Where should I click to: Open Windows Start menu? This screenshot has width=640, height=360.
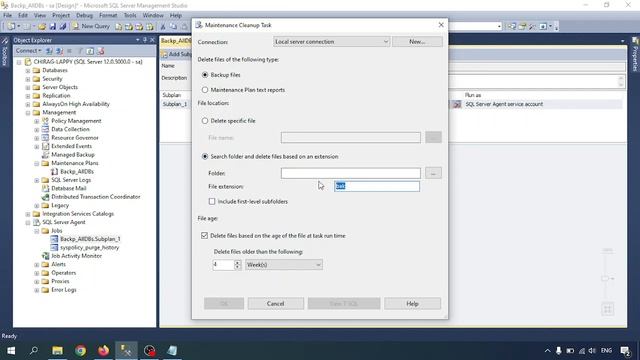click(x=11, y=351)
